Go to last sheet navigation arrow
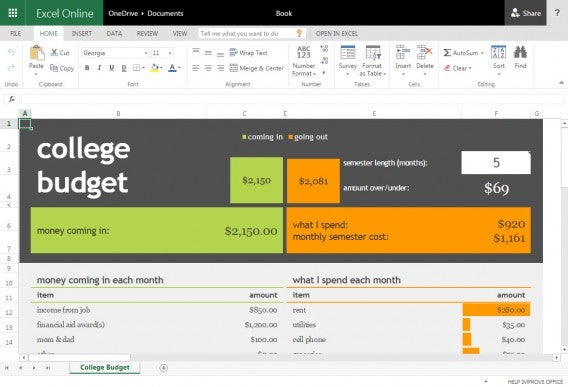 pyautogui.click(x=47, y=368)
